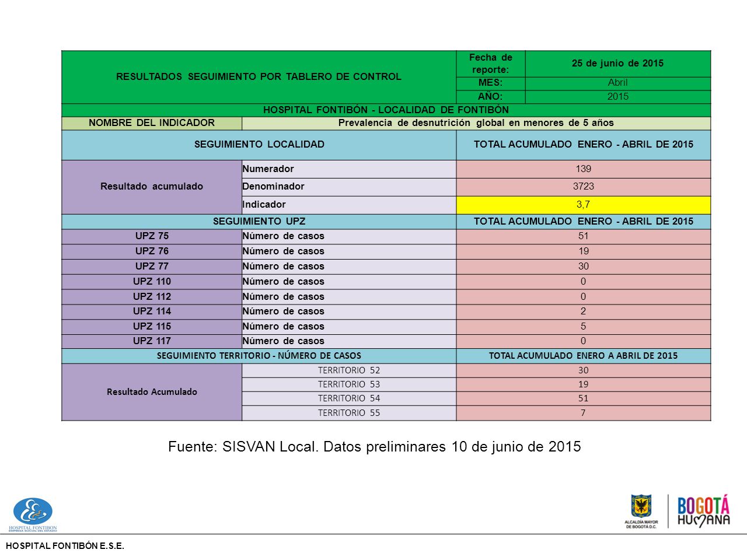Click the Territorio 53 value 19
747x560 pixels.
584,384
